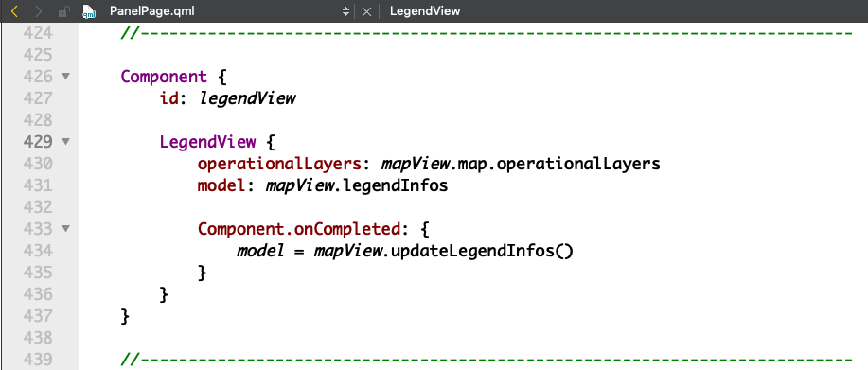
Task: Click line number 431 in the gutter
Action: [x=38, y=185]
